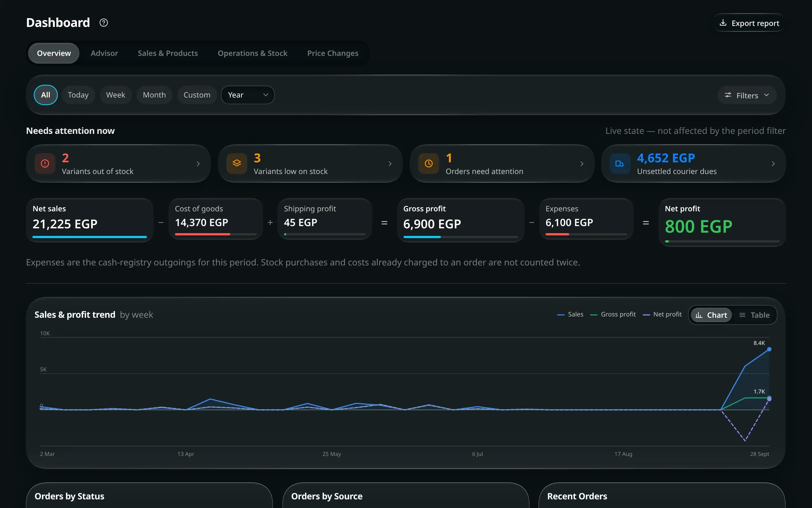Image resolution: width=812 pixels, height=508 pixels.
Task: Select the Week period filter
Action: coord(116,95)
